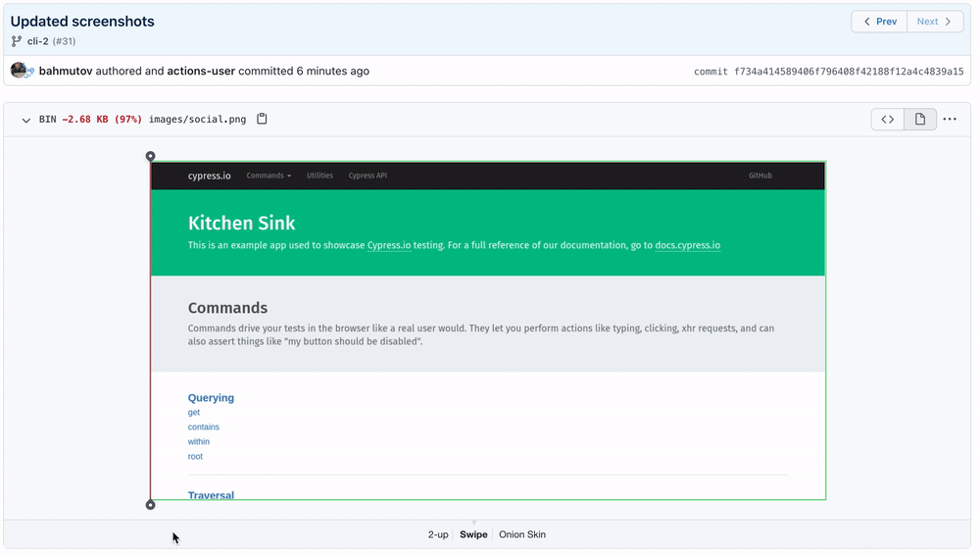Go to the Prev commit
This screenshot has height=556, width=980.
[x=879, y=22]
